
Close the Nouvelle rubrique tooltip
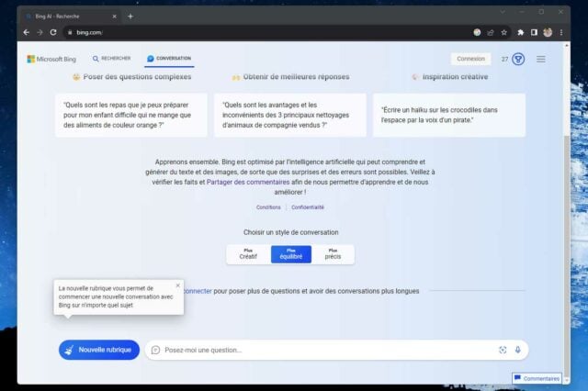click(177, 285)
